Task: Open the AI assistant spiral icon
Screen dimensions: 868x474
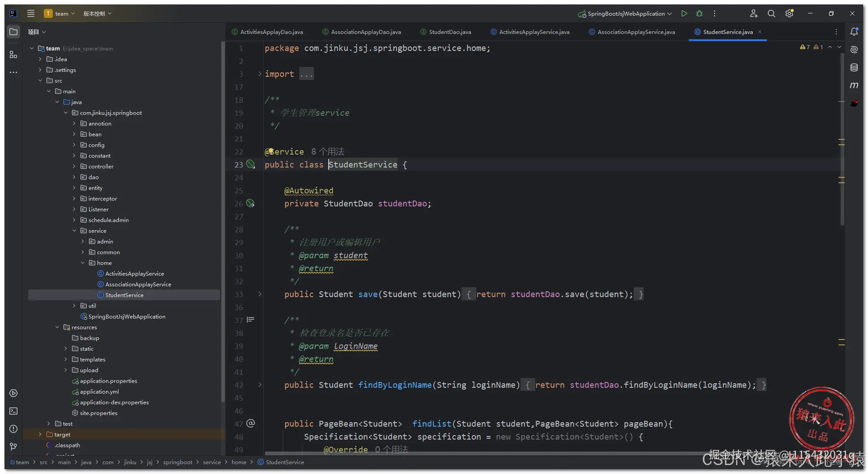Action: (854, 50)
